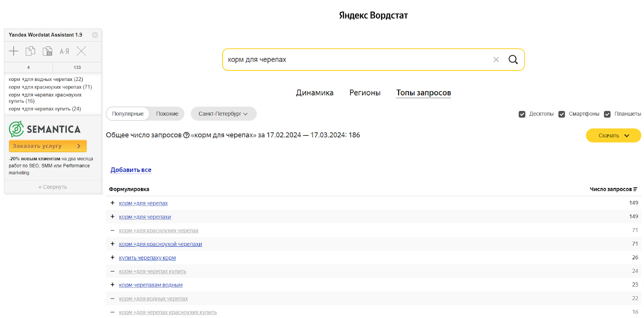Remove 'корм +для черепах красноухих купить' with minus
644x318 pixels.
pyautogui.click(x=112, y=312)
